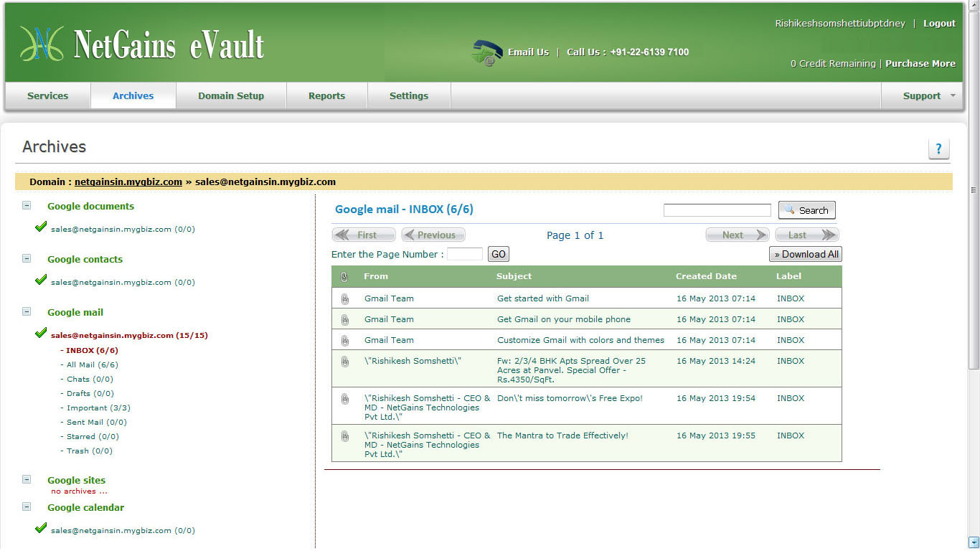The width and height of the screenshot is (980, 551).
Task: Collapse the Google mail section
Action: pos(27,311)
